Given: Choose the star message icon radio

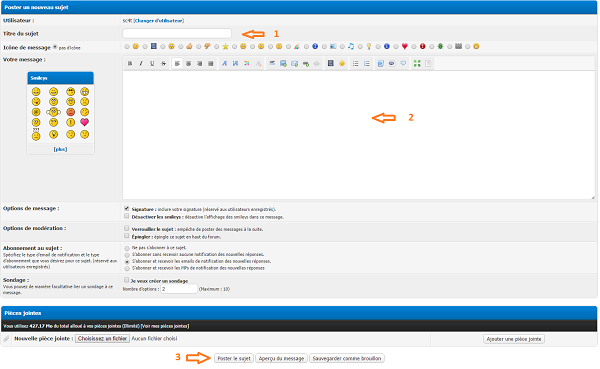Looking at the screenshot, I should coord(217,47).
